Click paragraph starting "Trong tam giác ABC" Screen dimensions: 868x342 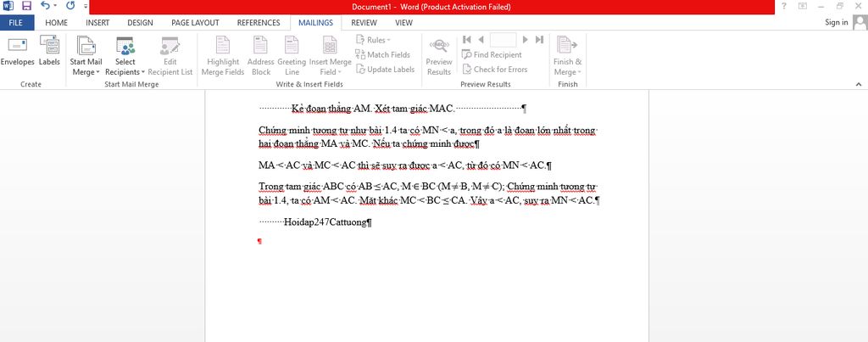[x=430, y=193]
